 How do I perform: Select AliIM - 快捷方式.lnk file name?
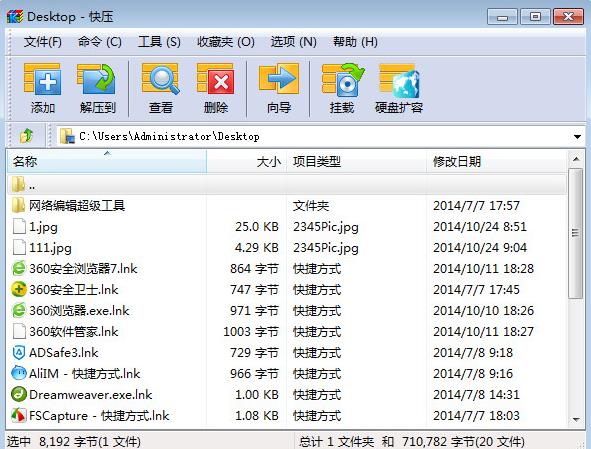click(84, 373)
